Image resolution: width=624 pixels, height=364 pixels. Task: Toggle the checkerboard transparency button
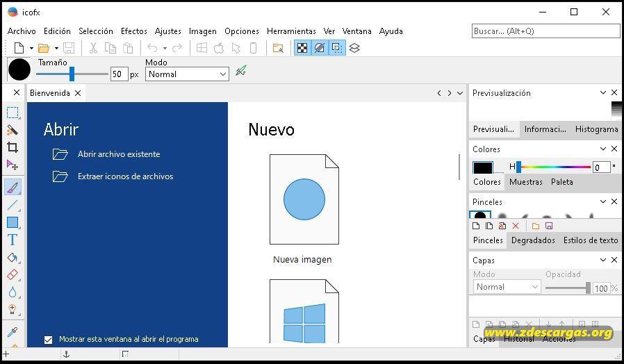point(302,48)
